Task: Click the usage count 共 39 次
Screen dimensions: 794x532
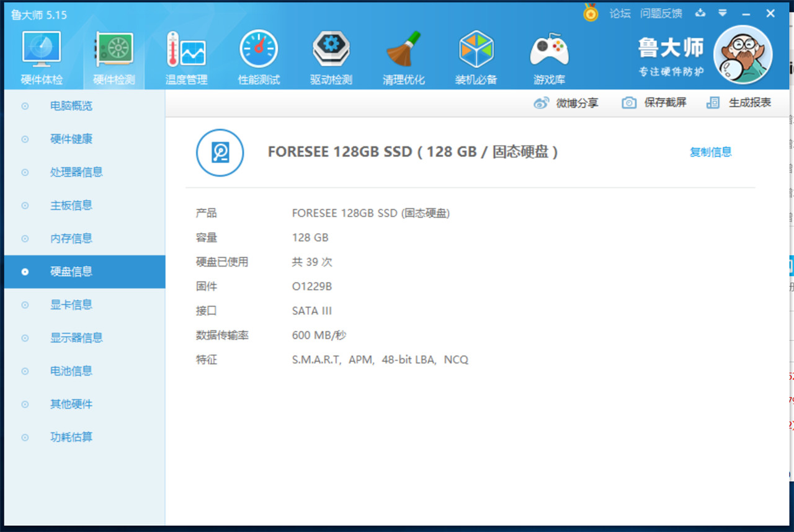Action: [312, 262]
